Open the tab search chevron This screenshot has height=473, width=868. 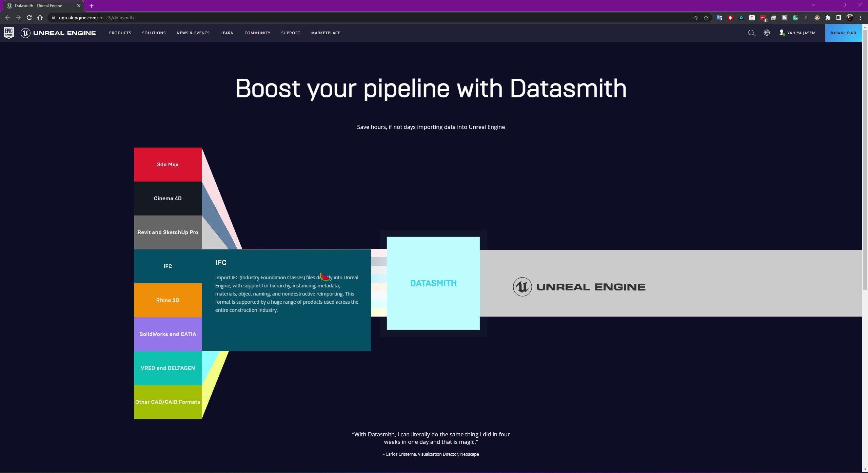click(813, 5)
